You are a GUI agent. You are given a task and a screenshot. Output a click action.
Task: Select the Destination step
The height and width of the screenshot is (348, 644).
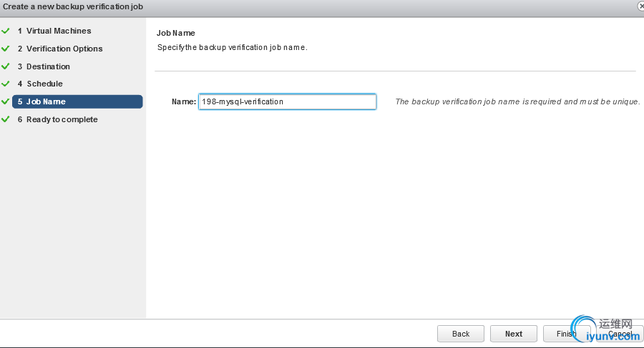point(44,66)
